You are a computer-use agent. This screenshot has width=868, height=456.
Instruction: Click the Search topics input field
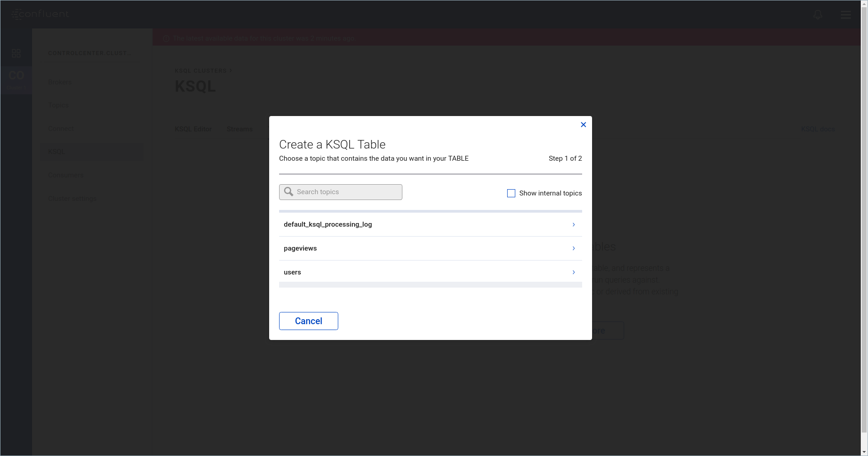pos(347,192)
